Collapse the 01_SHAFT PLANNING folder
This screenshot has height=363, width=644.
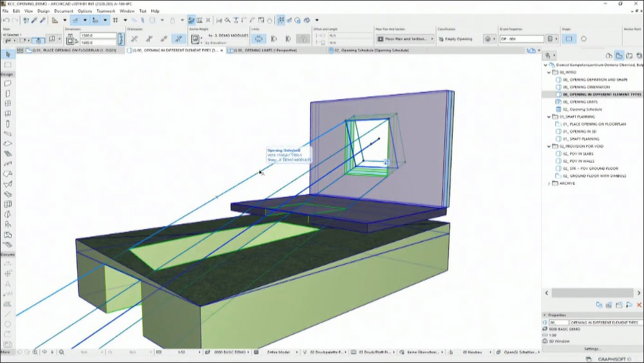[x=549, y=116]
